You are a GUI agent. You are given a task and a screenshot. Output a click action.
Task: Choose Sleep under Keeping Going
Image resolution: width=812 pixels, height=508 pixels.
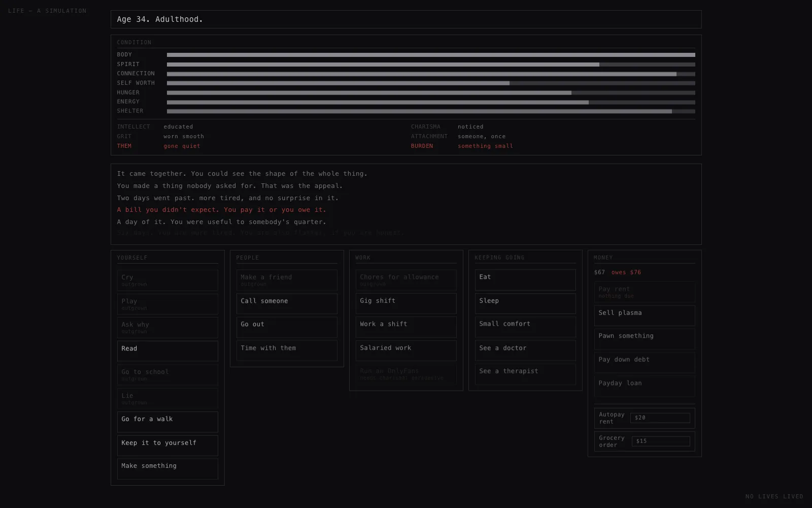point(525,303)
